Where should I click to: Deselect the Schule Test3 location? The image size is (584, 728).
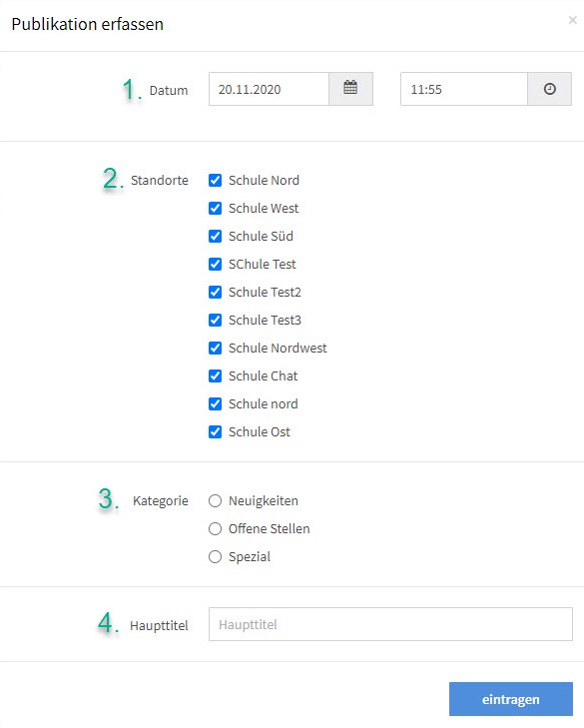215,320
